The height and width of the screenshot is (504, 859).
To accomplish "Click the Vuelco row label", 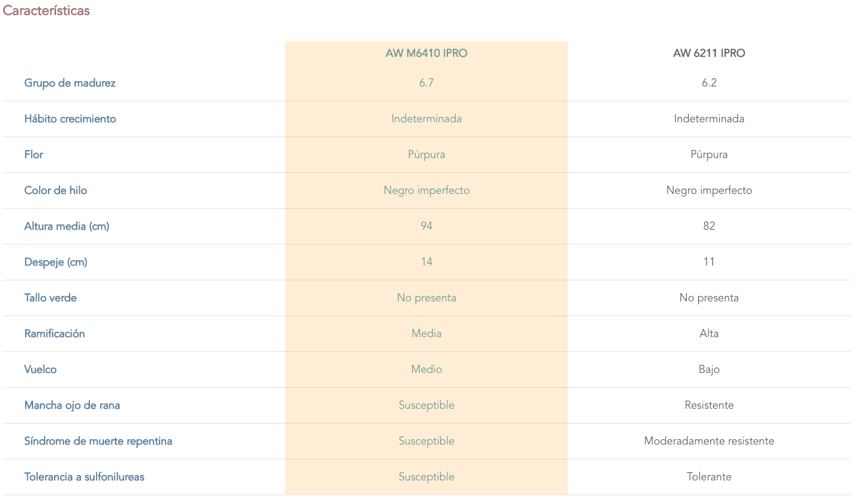I will coord(41,370).
